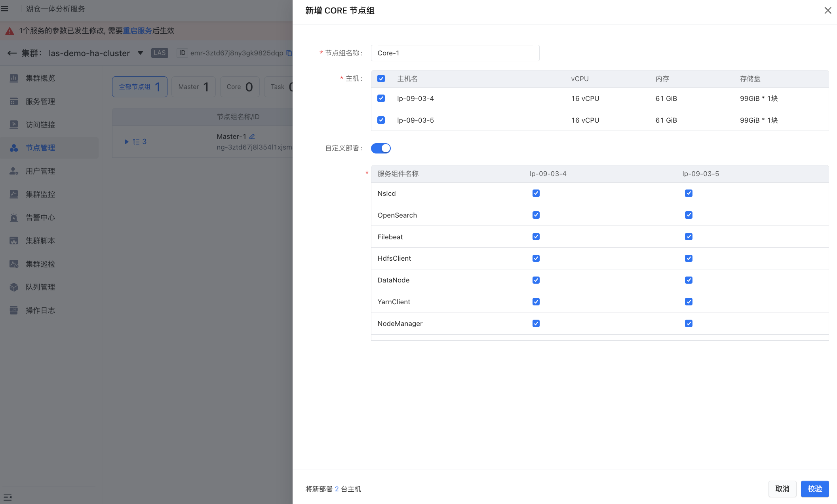Click the LAS cluster tag
Viewport: 837px width, 504px height.
point(160,53)
